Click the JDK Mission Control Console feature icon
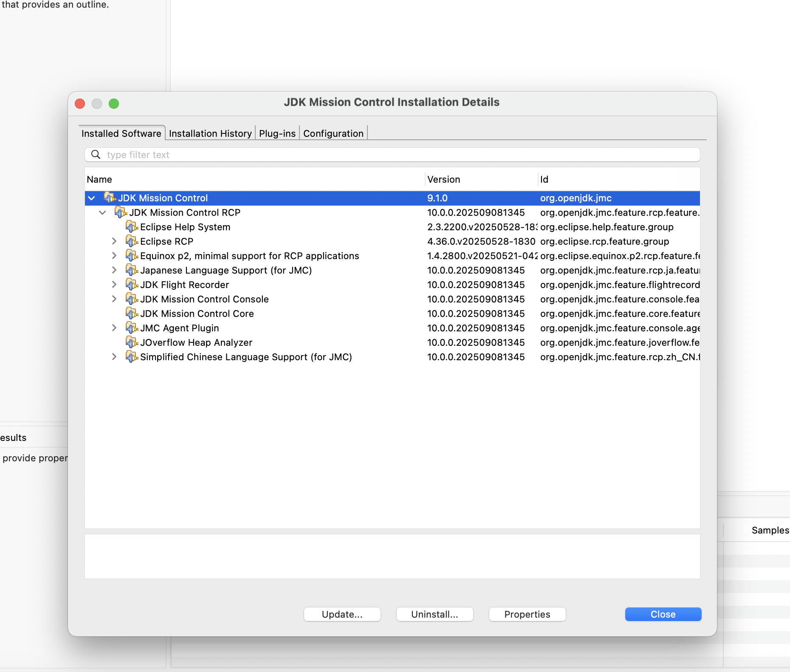 point(132,299)
